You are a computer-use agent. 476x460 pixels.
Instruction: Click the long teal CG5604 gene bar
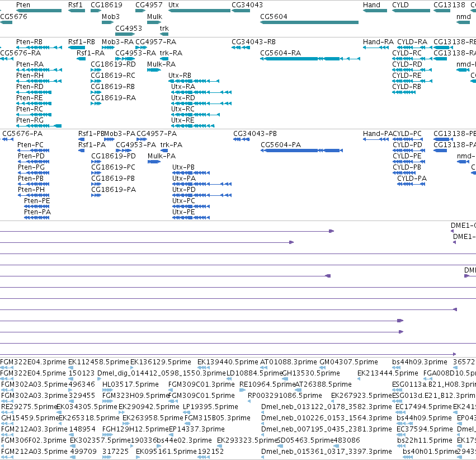[x=309, y=22]
